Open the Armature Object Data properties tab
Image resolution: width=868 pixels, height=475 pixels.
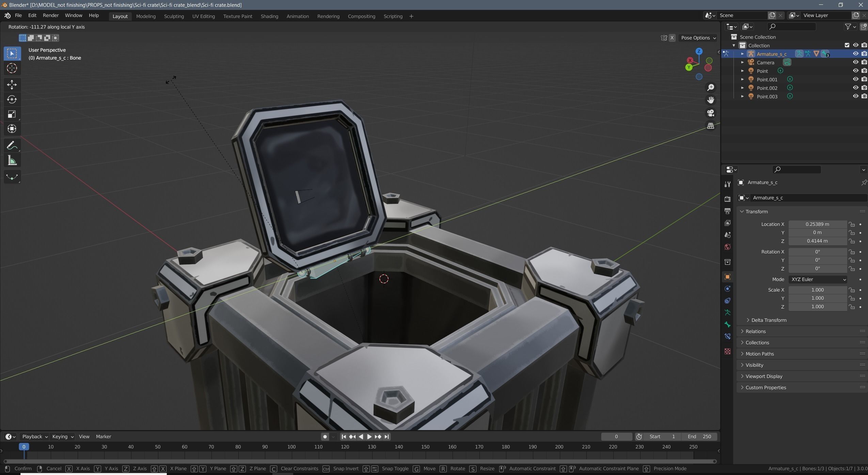(x=727, y=313)
